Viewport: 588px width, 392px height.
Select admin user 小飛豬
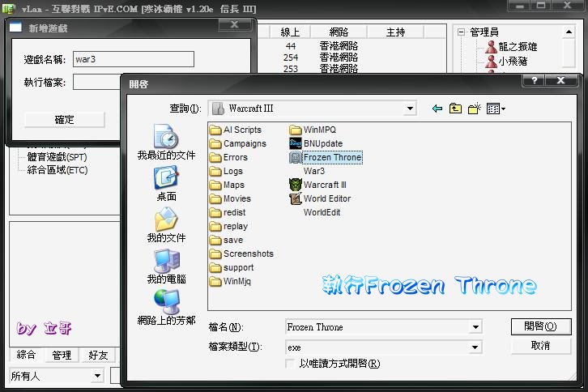(507, 61)
